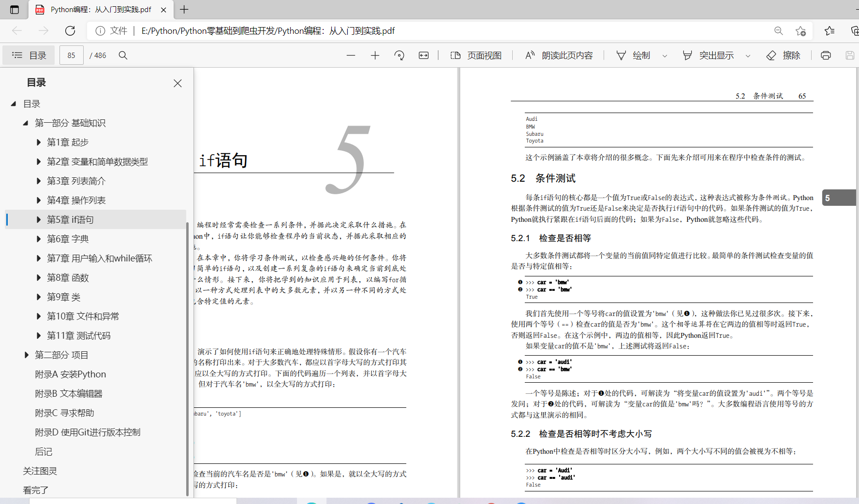859x504 pixels.
Task: Click the page number field showing 85
Action: (x=72, y=55)
